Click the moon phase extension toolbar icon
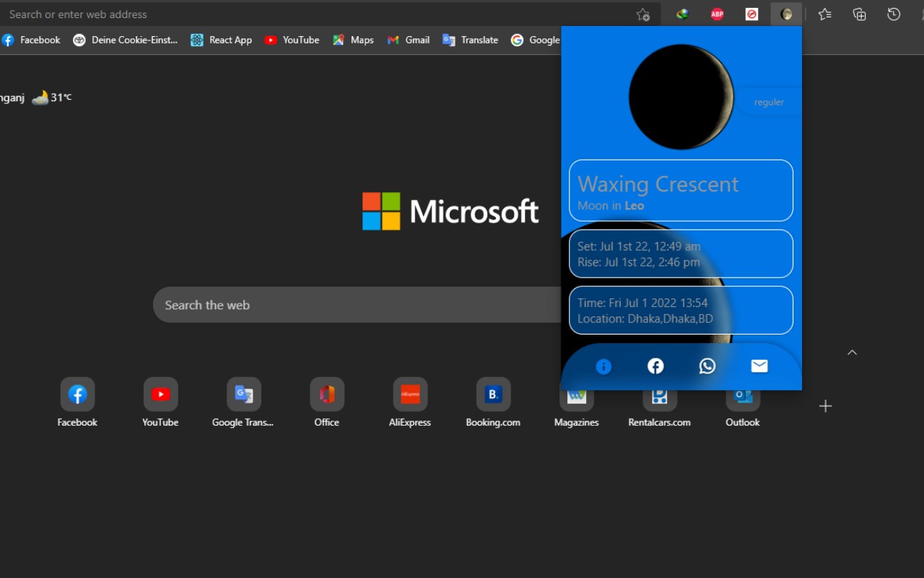Image resolution: width=924 pixels, height=578 pixels. point(786,14)
